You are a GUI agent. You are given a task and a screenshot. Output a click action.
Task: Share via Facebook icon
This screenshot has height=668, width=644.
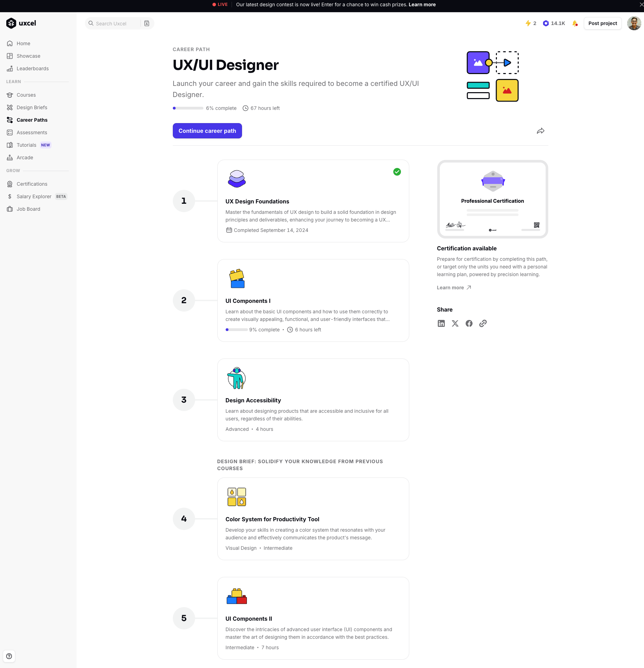coord(469,323)
